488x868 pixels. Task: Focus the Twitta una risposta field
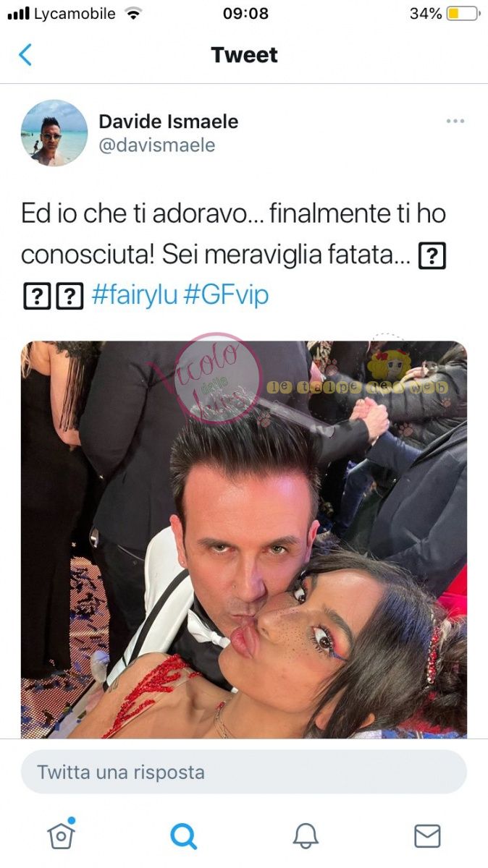point(244,772)
